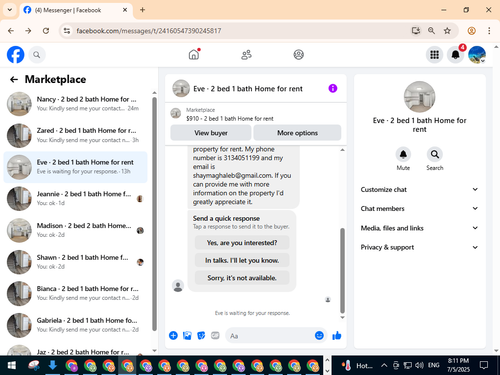Click the message input field Aa

click(x=270, y=336)
